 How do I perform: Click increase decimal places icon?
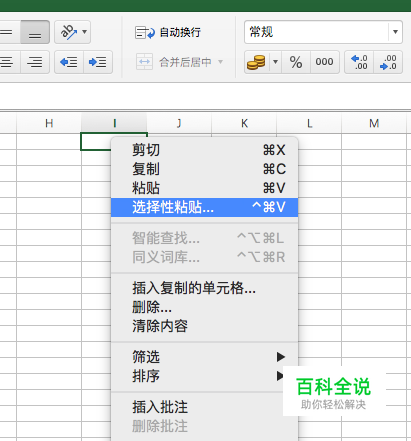[359, 62]
